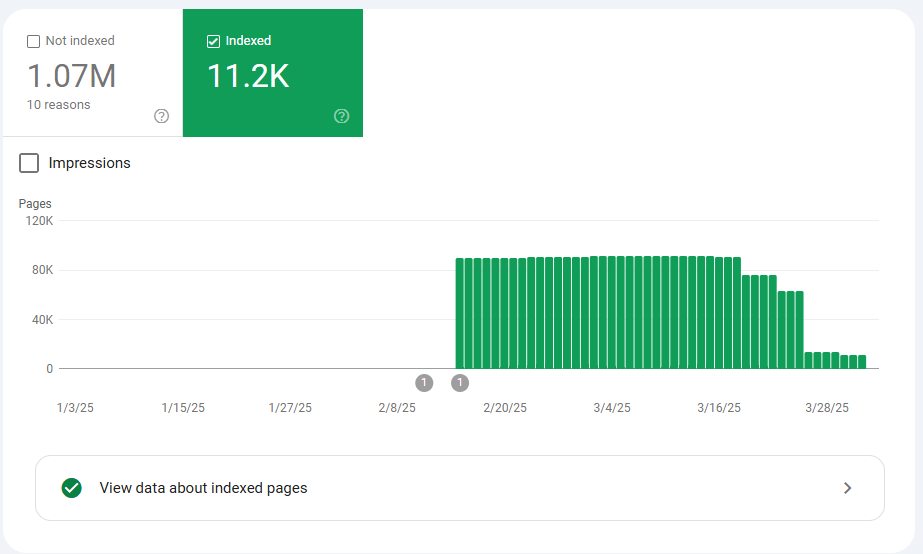
Task: Open help icon in Not indexed card
Action: click(161, 116)
